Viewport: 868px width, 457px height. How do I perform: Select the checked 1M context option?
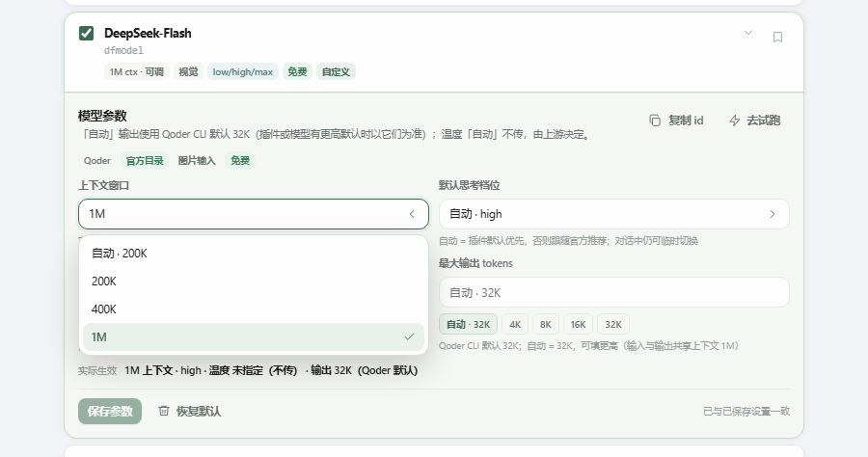click(254, 336)
